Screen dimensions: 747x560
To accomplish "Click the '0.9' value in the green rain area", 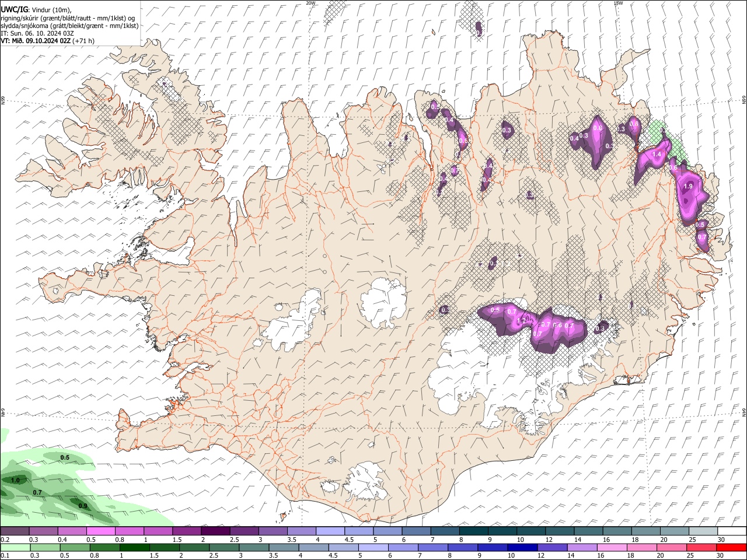I will pos(83,506).
